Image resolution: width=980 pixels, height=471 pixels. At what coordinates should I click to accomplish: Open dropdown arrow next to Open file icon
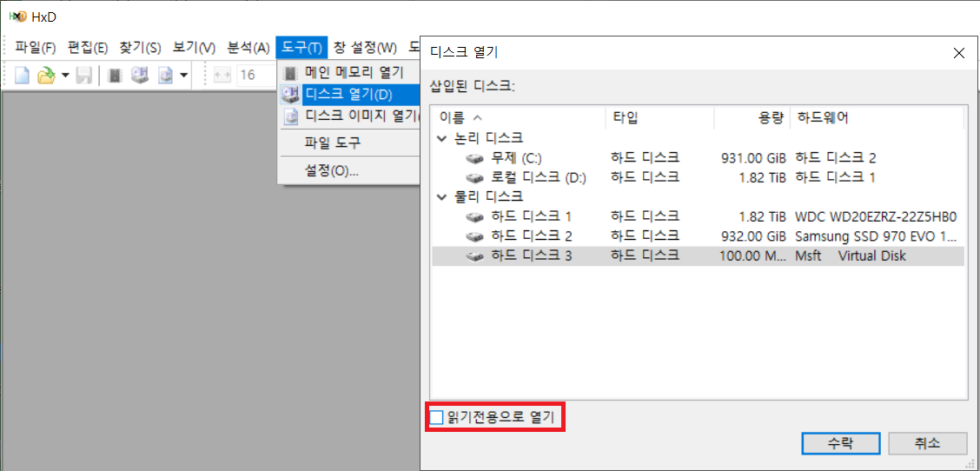click(64, 76)
